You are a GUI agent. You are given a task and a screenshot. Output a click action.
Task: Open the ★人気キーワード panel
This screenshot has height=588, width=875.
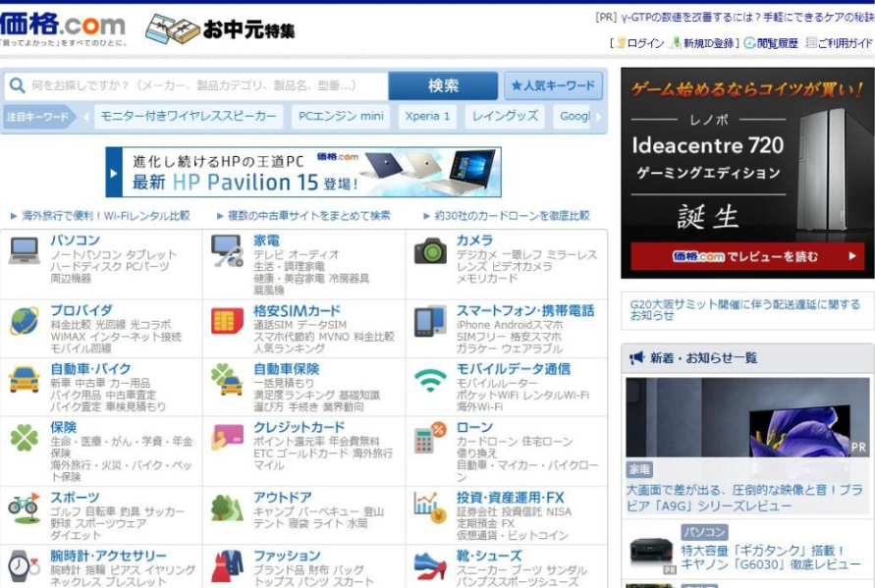click(553, 83)
